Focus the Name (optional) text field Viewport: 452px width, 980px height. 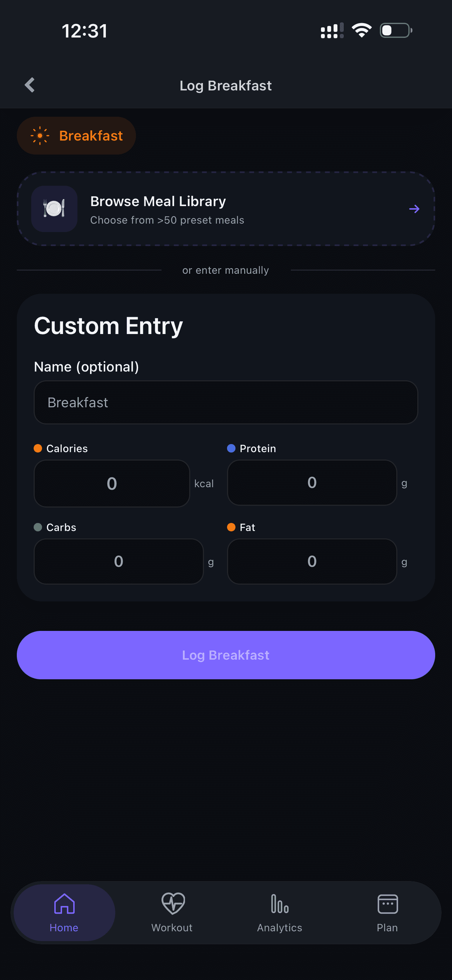click(x=226, y=402)
